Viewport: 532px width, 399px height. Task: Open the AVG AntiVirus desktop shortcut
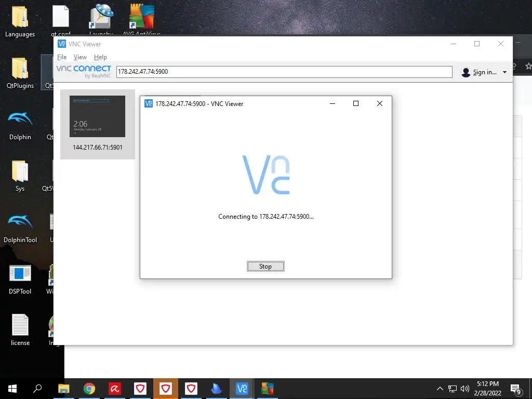[141, 20]
